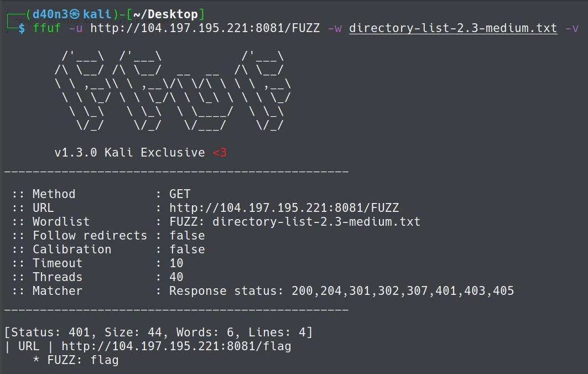Click the Threads value 40

click(176, 277)
